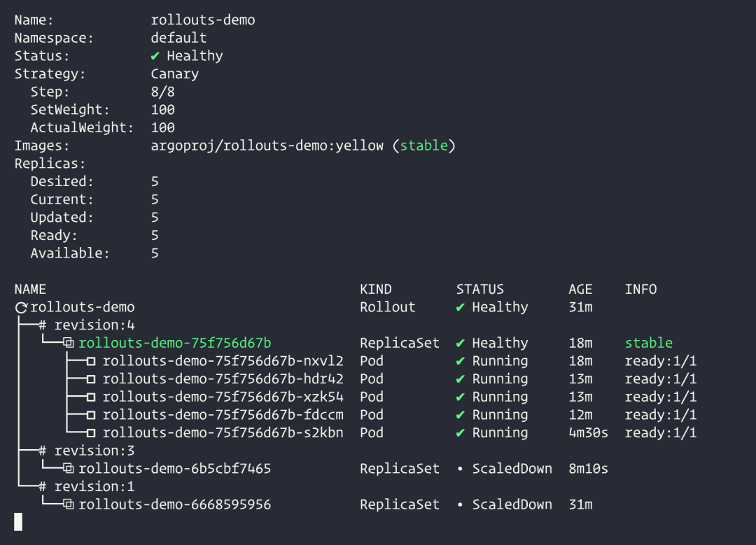The height and width of the screenshot is (545, 756).
Task: Click the green rollouts-demo-75f756d67b ReplicaSet name
Action: (x=174, y=344)
